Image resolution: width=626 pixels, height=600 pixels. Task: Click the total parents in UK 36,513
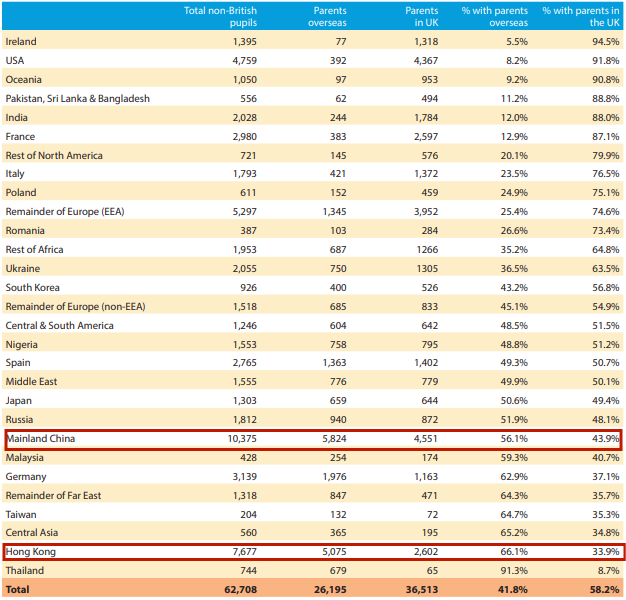pos(422,590)
